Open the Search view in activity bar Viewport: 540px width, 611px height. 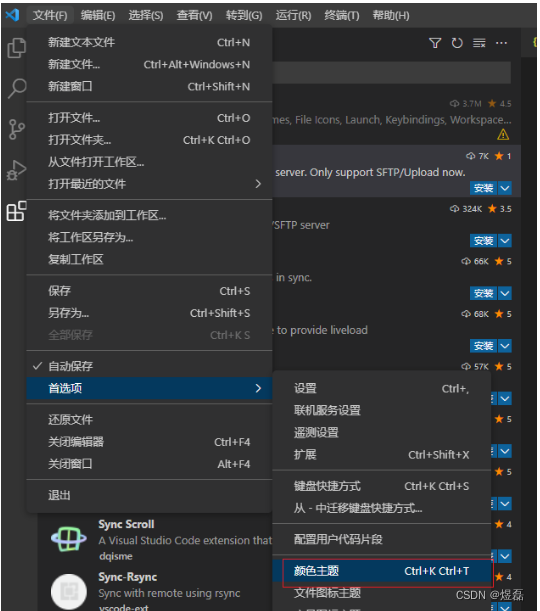[x=17, y=88]
